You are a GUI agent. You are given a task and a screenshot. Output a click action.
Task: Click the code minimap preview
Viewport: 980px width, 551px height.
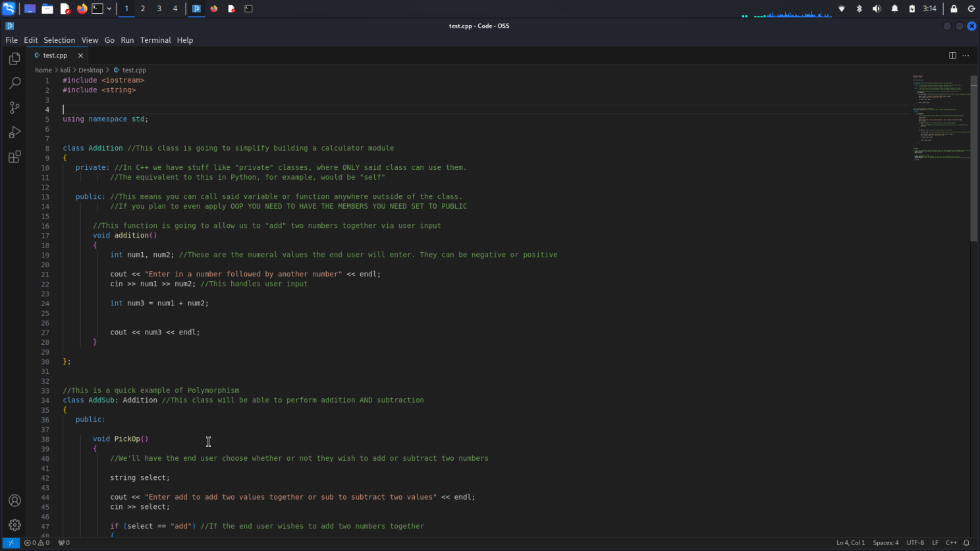click(x=941, y=118)
